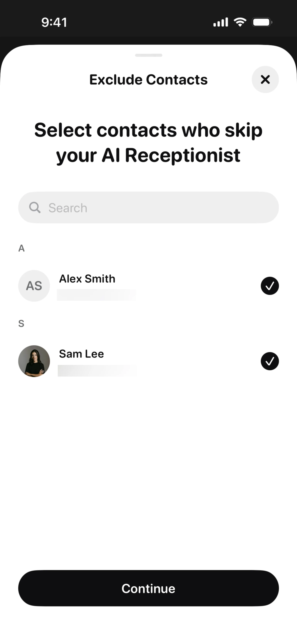This screenshot has height=644, width=297.
Task: Tap the Exclude Contacts title
Action: pyautogui.click(x=148, y=80)
